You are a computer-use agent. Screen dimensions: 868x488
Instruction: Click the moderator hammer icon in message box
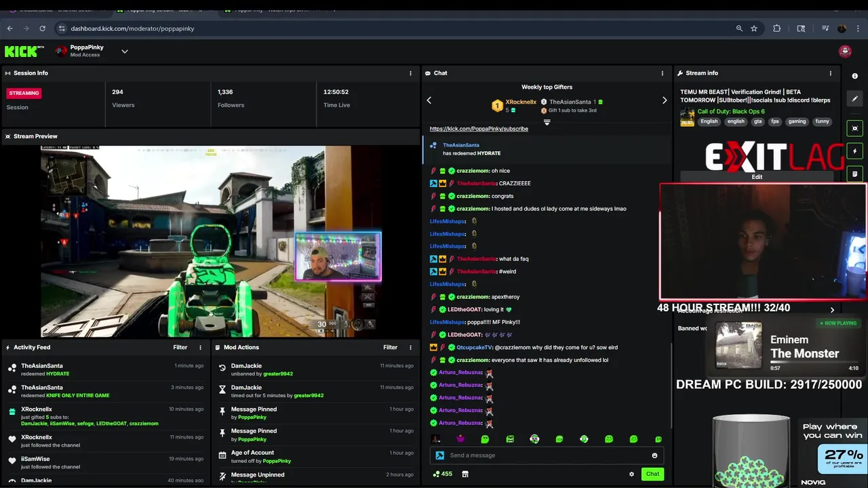click(x=439, y=455)
